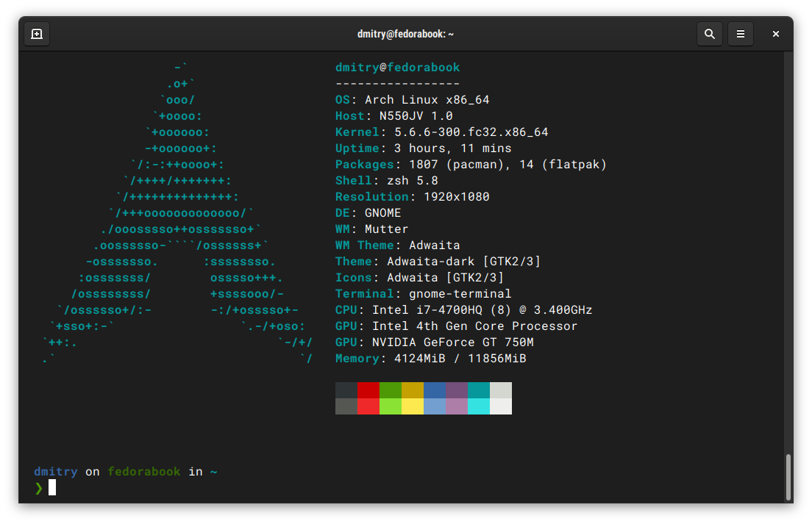The height and width of the screenshot is (524, 812).
Task: Click the GPU: NVIDIA GeForce GT 750M line
Action: click(x=435, y=342)
